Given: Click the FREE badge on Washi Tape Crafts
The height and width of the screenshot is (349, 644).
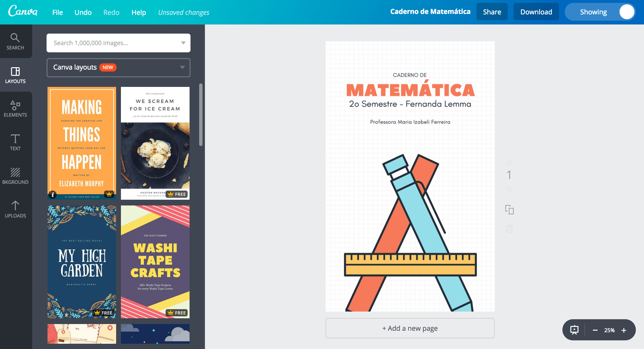Looking at the screenshot, I should (x=177, y=313).
